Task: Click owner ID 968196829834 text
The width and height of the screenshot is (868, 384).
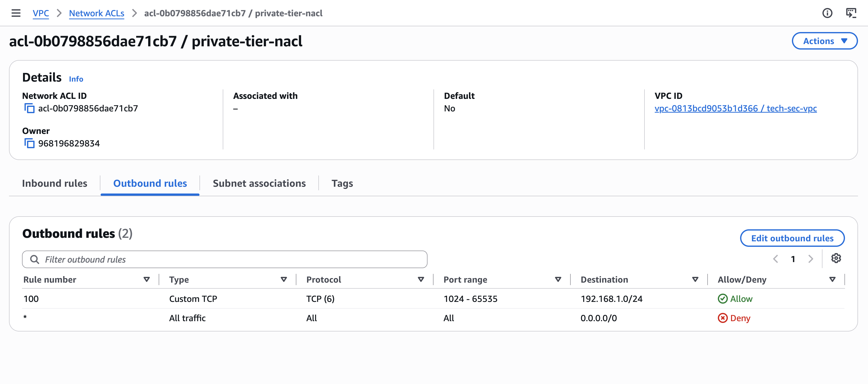Action: (x=69, y=143)
